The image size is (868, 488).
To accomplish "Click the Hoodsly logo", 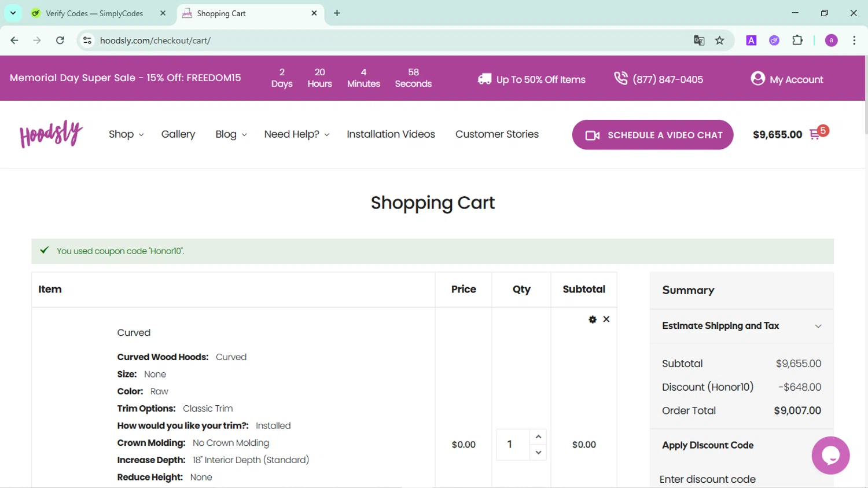I will click(x=52, y=134).
